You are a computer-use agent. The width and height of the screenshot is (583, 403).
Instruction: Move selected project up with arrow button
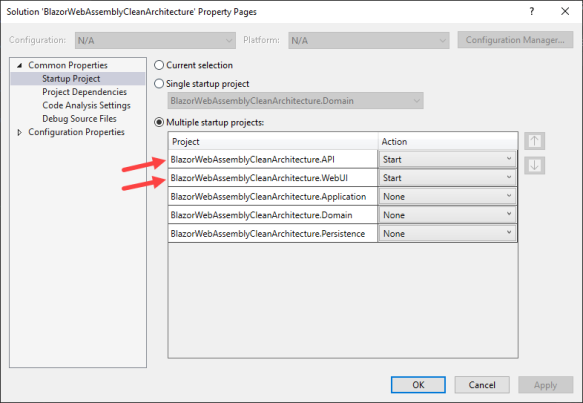click(x=534, y=141)
